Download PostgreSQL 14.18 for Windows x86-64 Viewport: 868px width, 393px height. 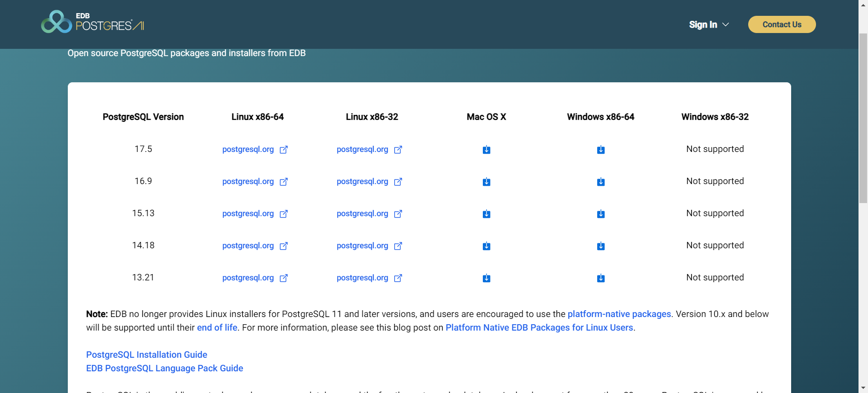(601, 246)
